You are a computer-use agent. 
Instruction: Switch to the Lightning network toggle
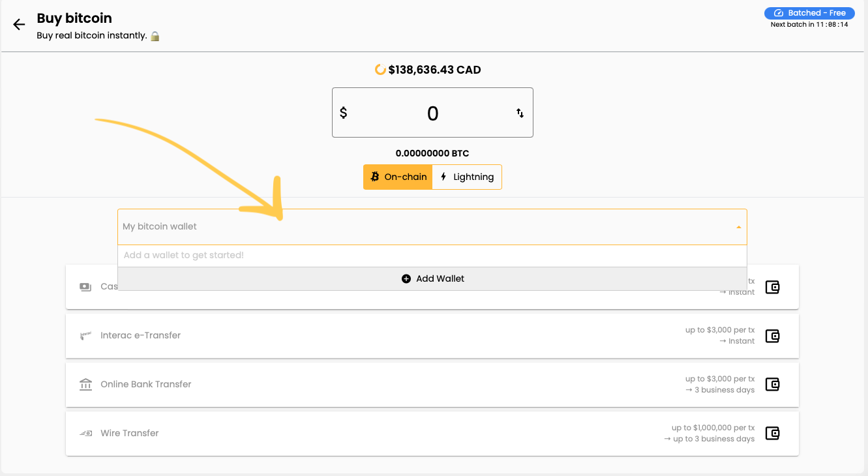pyautogui.click(x=467, y=177)
